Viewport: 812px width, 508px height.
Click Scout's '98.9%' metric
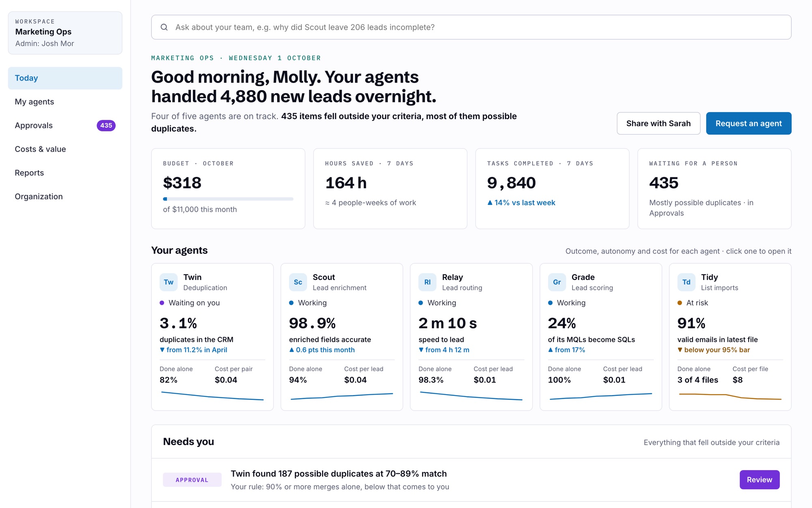(x=312, y=323)
